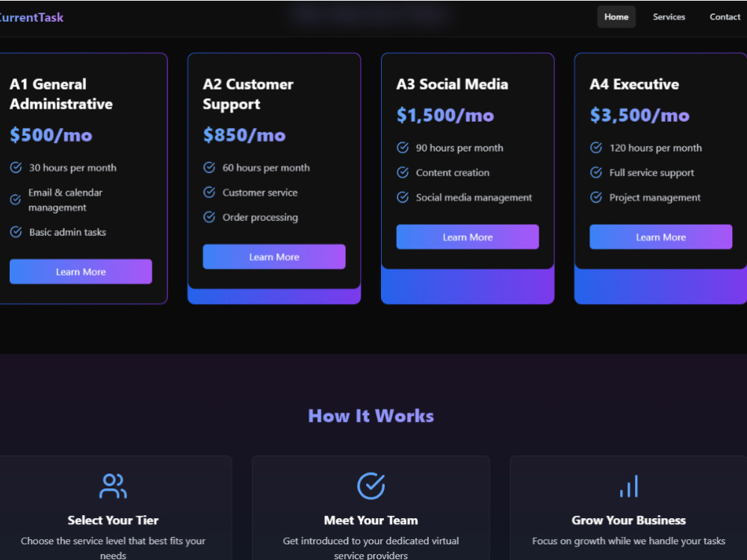This screenshot has height=560, width=747.
Task: Click check icon next to Email & calendar management
Action: tap(16, 199)
